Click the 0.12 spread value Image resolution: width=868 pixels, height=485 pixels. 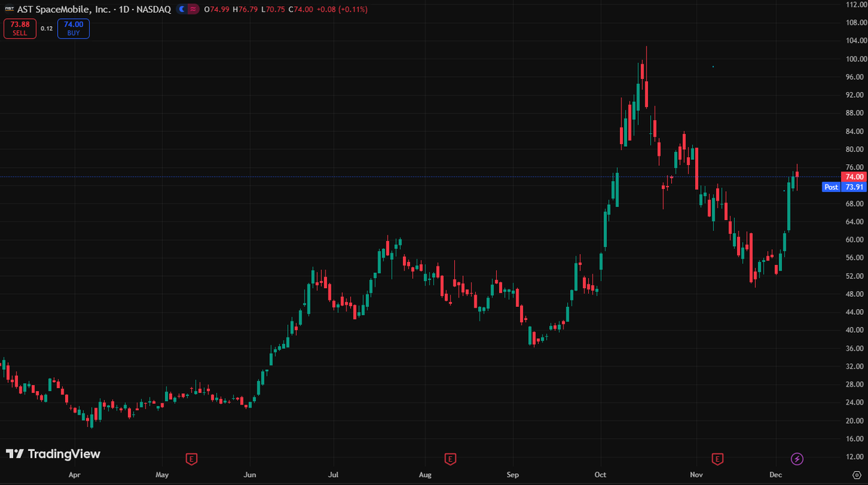[x=46, y=28]
